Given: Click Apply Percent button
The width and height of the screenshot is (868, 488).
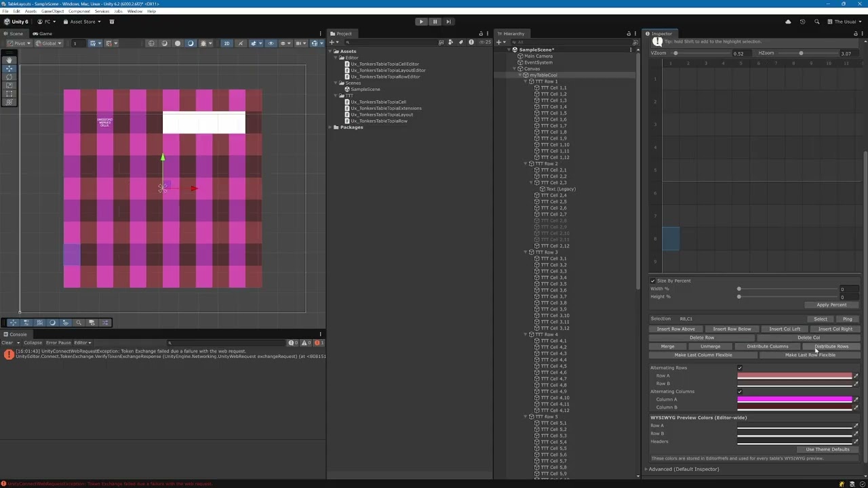Looking at the screenshot, I should (831, 305).
